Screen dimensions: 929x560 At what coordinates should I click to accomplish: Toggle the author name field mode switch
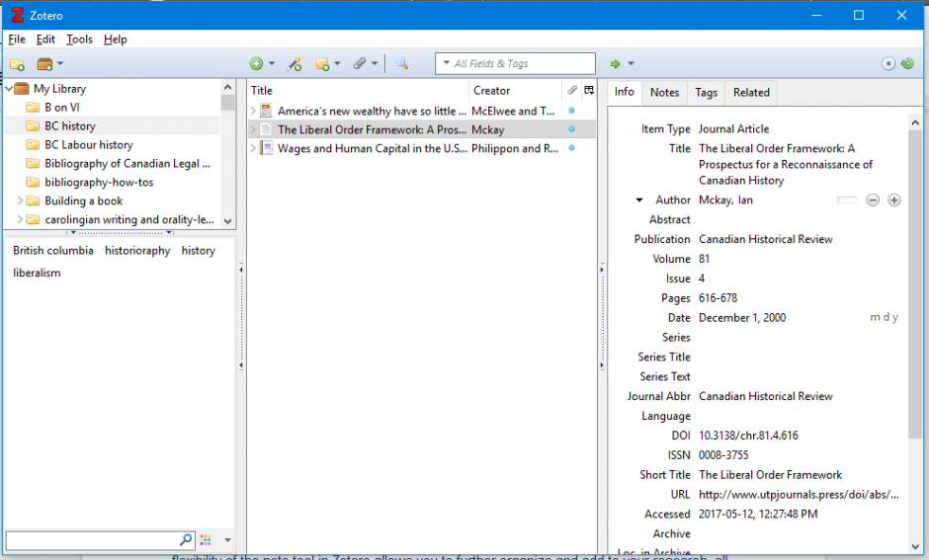coord(847,200)
